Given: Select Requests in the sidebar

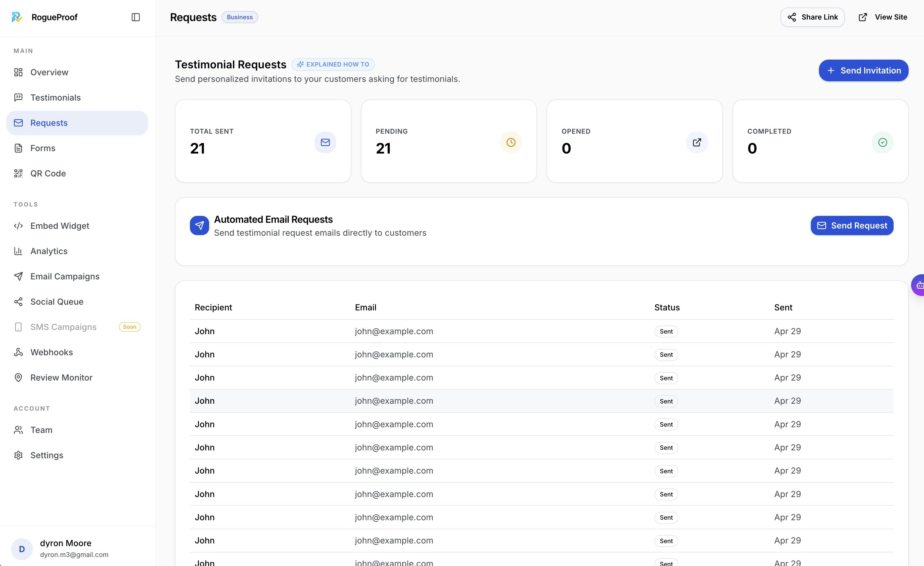Looking at the screenshot, I should pyautogui.click(x=77, y=123).
